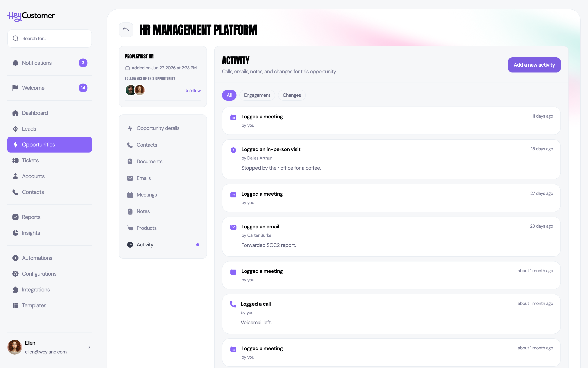Viewport: 588px width, 368px height.
Task: Click "by Dallas Arthur" text
Action: coord(256,158)
